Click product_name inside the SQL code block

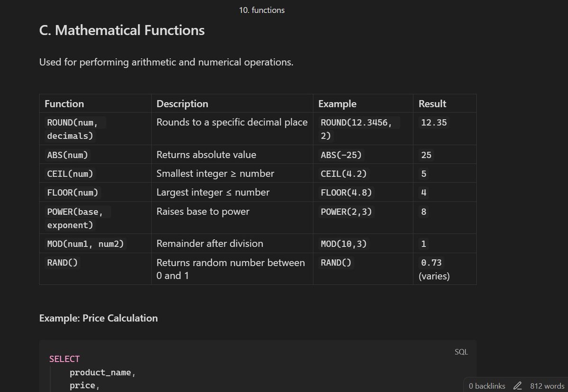[x=101, y=372]
